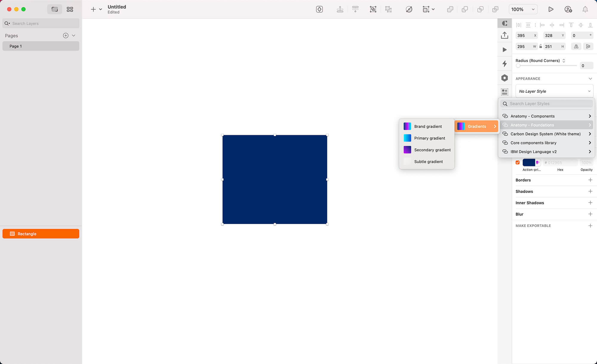Click the collaborate add-user icon
Screen dimensions: 597x364
[568, 9]
